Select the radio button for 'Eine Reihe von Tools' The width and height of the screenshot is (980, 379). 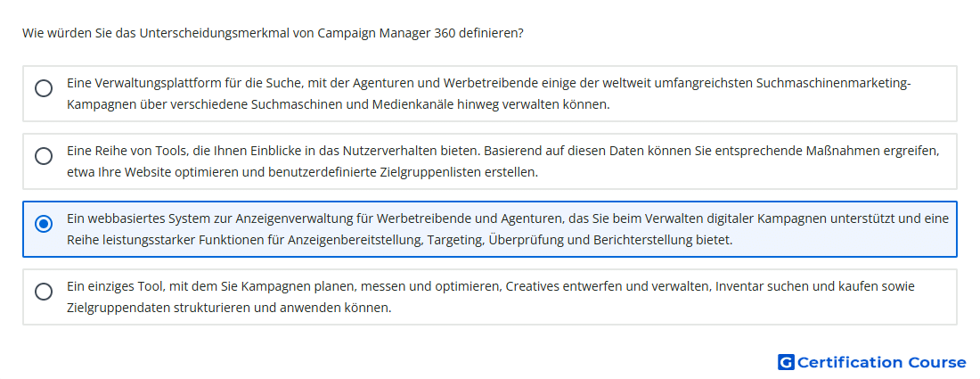pyautogui.click(x=44, y=156)
